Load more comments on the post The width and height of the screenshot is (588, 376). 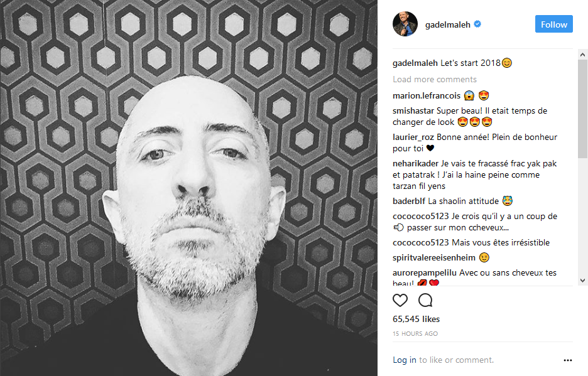pos(434,80)
